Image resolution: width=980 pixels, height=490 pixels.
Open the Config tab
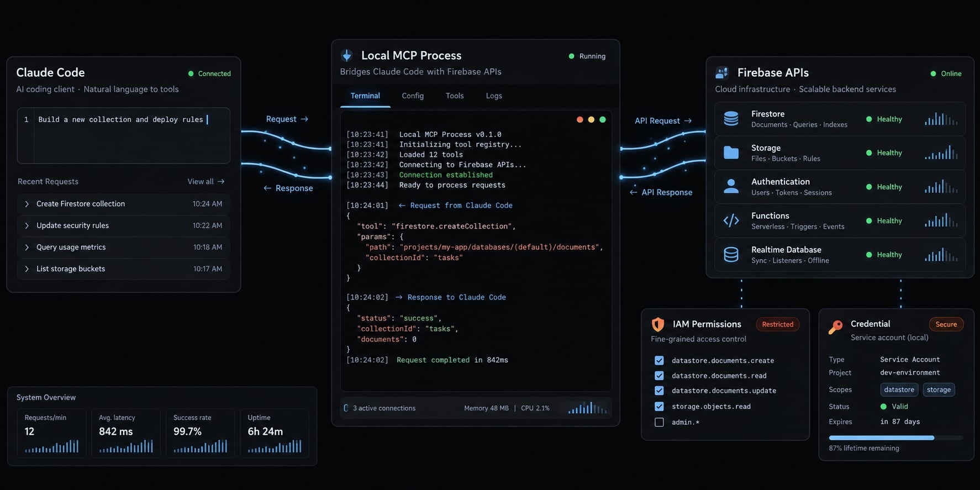tap(413, 96)
